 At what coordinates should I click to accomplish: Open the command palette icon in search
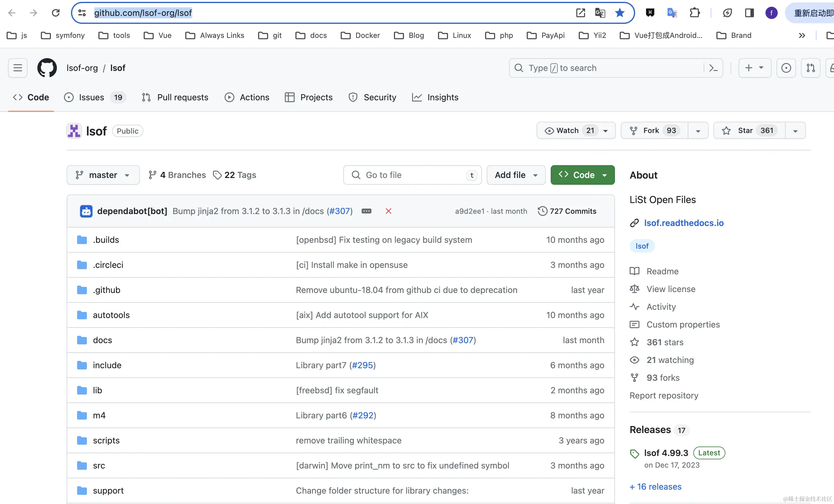[713, 68]
